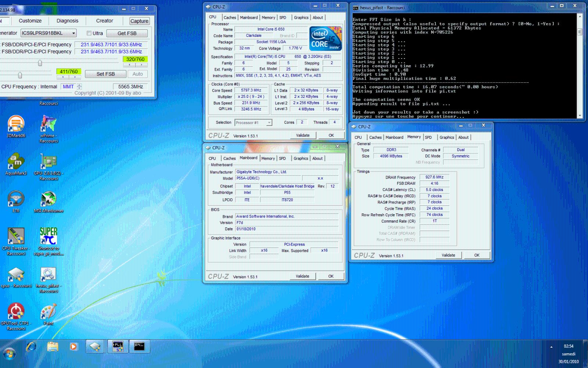Open the Caches tab in top CPU-Z window
Image resolution: width=588 pixels, height=368 pixels.
pyautogui.click(x=230, y=18)
